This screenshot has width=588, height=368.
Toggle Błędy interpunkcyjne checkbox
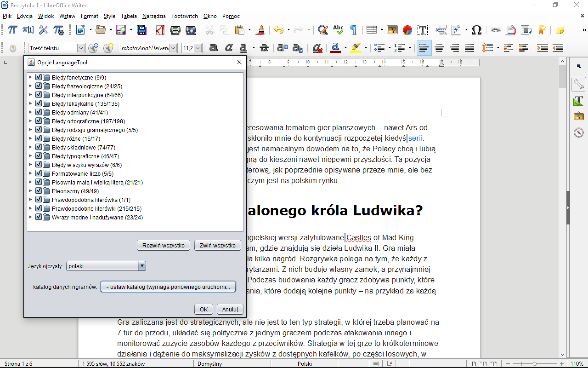(x=39, y=94)
